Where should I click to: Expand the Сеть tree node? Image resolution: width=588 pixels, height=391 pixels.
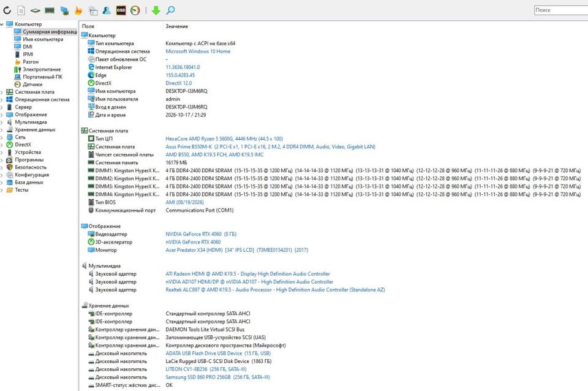2,137
